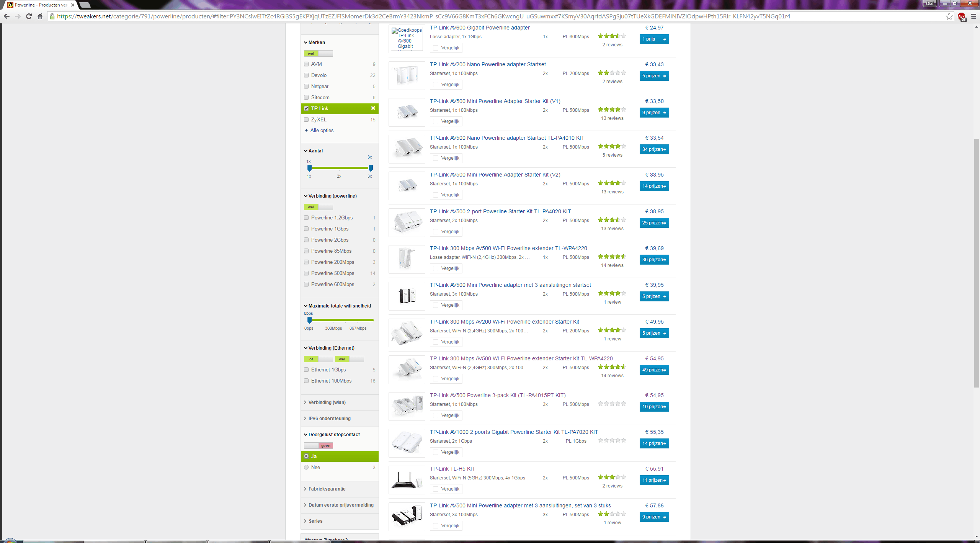Select Ja for Doorgelust stopcontact
This screenshot has height=543, width=980.
click(x=306, y=456)
